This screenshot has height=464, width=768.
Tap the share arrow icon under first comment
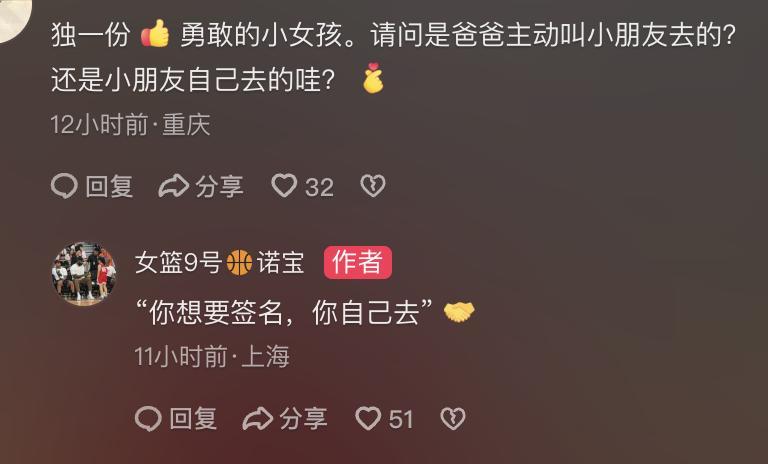pos(174,186)
